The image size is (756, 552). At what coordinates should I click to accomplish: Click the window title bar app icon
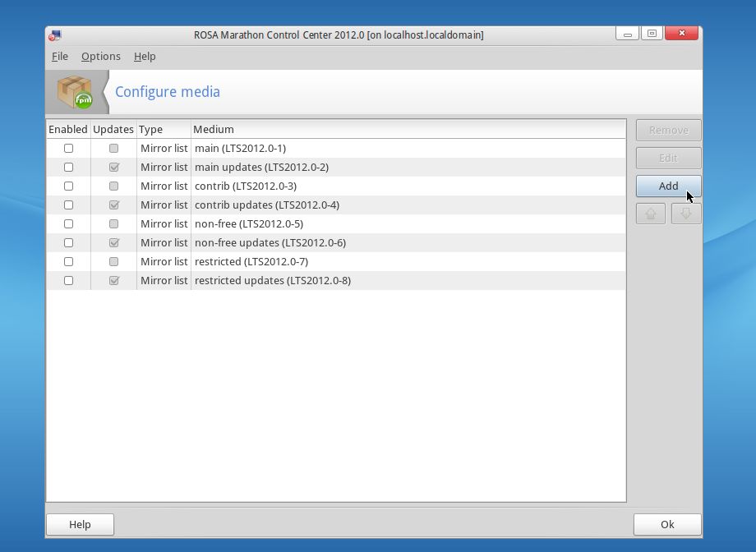point(55,35)
